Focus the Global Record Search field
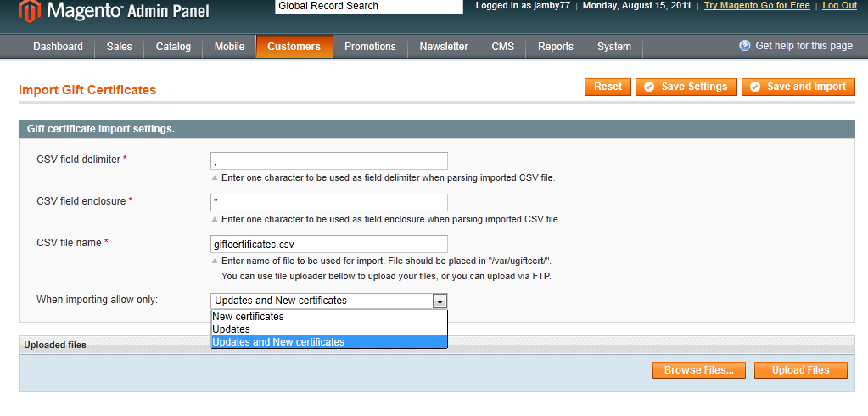 tap(369, 6)
